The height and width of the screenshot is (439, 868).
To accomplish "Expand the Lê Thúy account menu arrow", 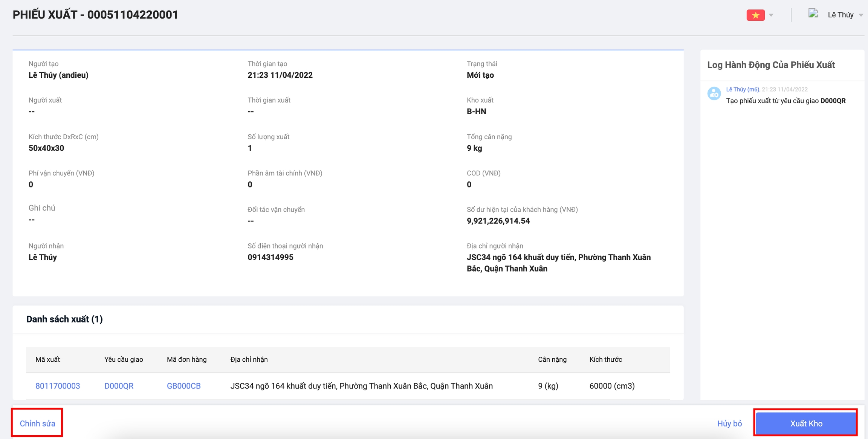I will (861, 15).
